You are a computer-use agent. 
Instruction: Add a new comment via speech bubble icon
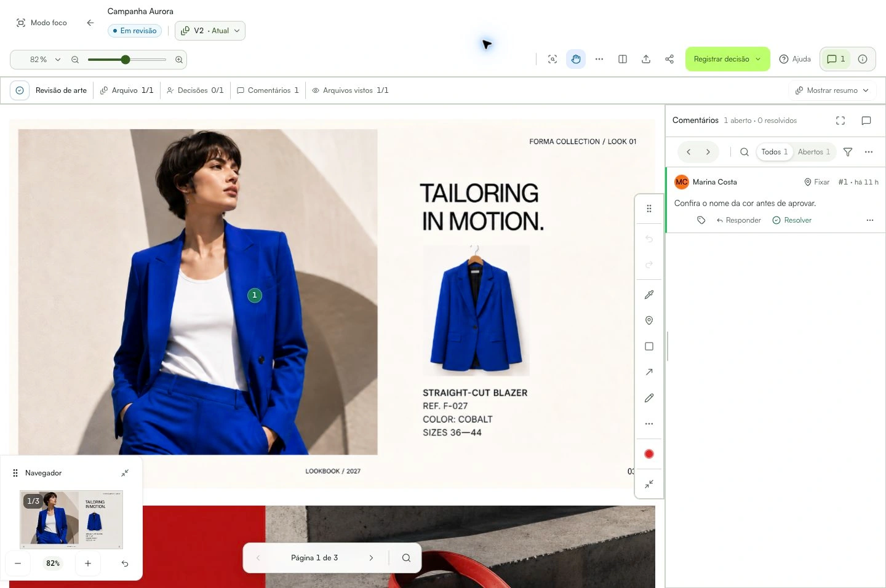tap(866, 121)
